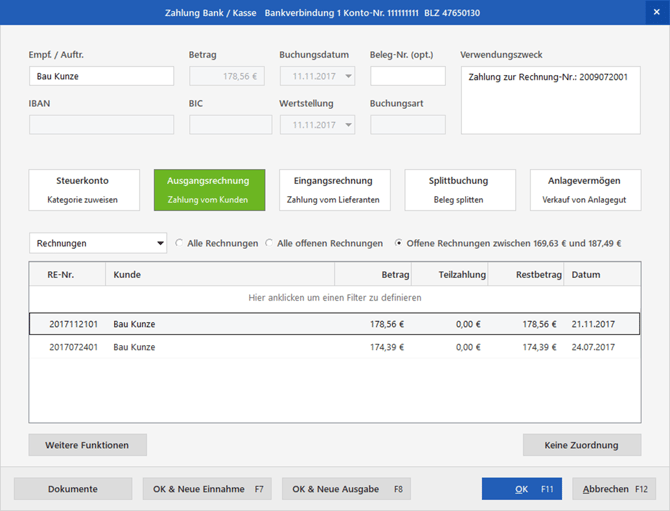Choose the Alle offenen Rechnungen option
Viewport: 670px width, 511px height.
(270, 243)
